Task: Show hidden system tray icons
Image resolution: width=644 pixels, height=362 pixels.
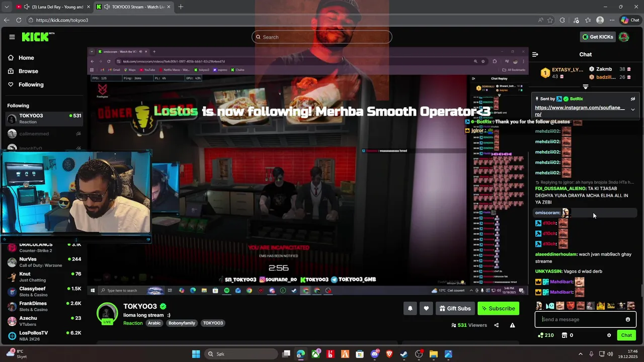Action: click(580, 354)
